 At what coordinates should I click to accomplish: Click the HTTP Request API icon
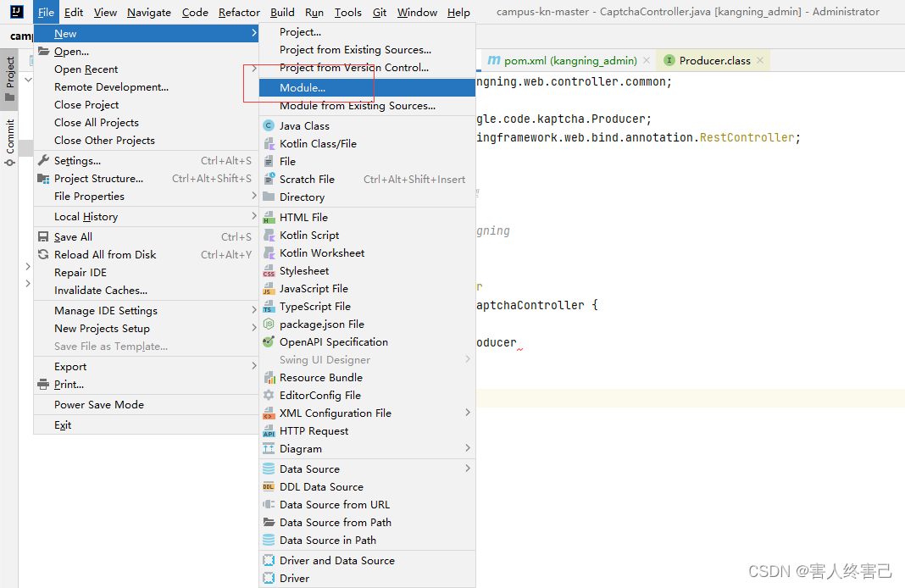269,431
